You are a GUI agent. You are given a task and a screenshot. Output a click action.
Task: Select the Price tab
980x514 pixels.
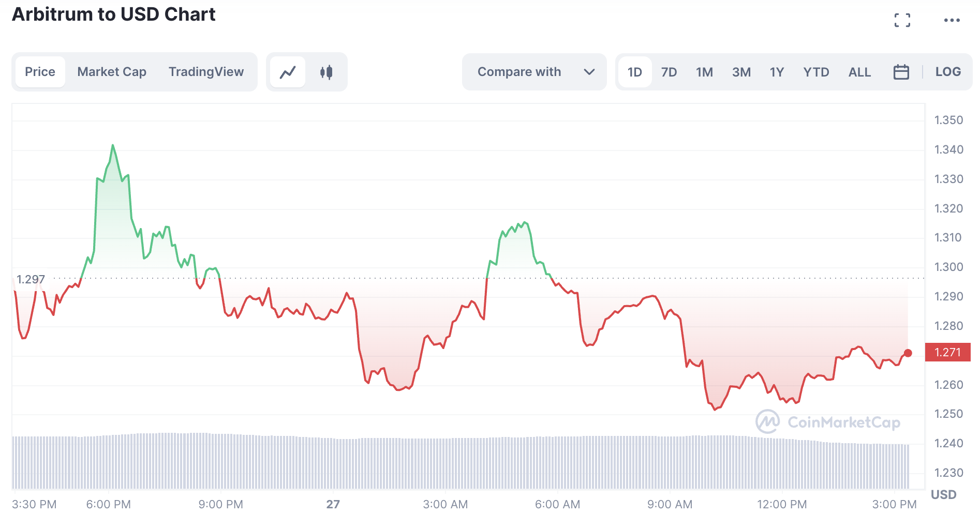[40, 72]
